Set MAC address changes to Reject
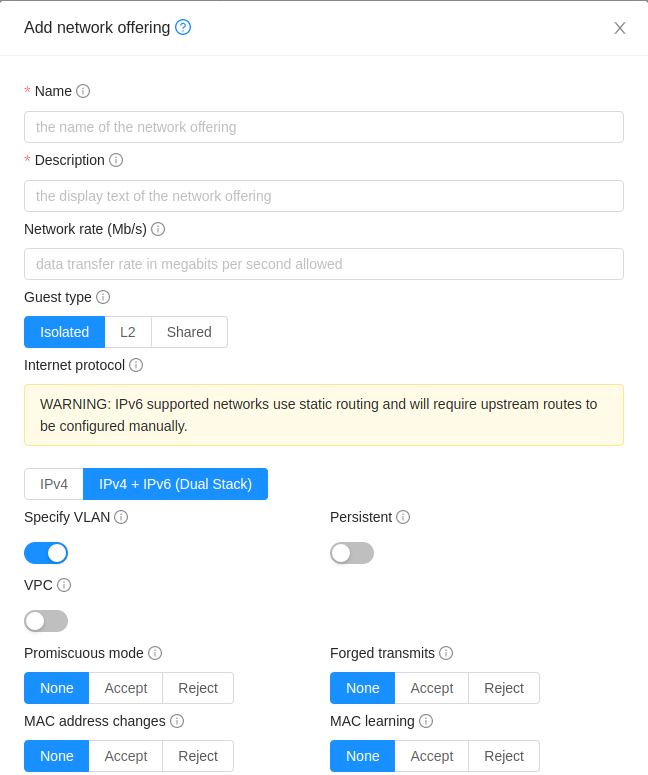 pos(198,756)
